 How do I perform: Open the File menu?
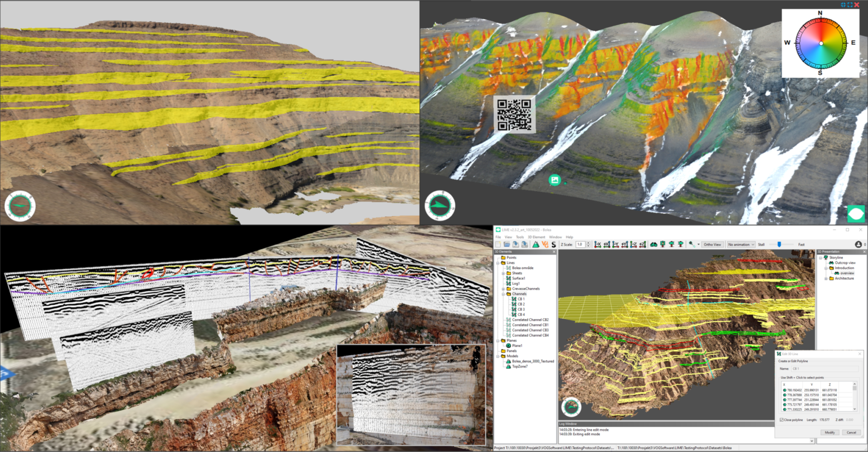click(498, 237)
